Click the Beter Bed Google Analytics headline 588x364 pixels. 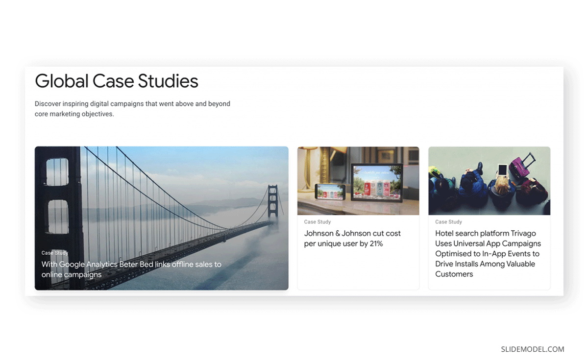click(131, 269)
